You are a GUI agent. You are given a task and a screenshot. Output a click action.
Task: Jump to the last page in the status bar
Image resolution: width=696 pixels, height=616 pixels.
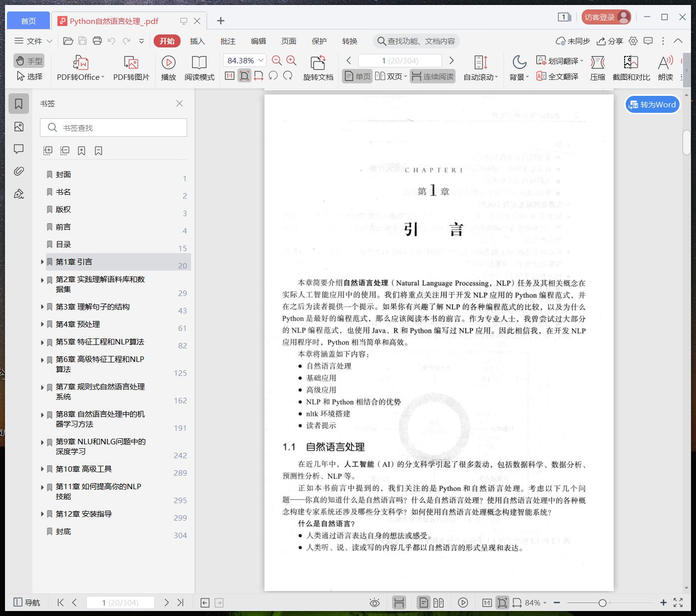[181, 603]
